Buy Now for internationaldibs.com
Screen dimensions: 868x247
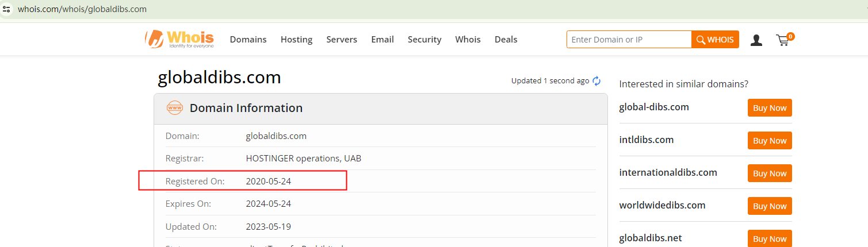point(770,173)
